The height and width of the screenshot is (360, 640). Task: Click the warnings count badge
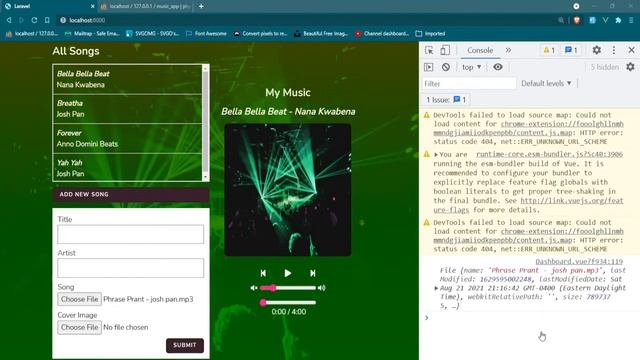tap(549, 50)
